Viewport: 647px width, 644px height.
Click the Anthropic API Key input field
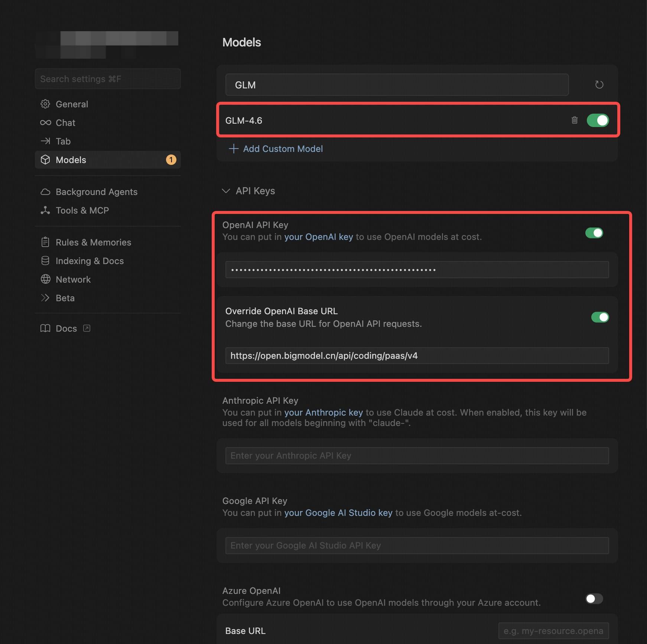417,455
